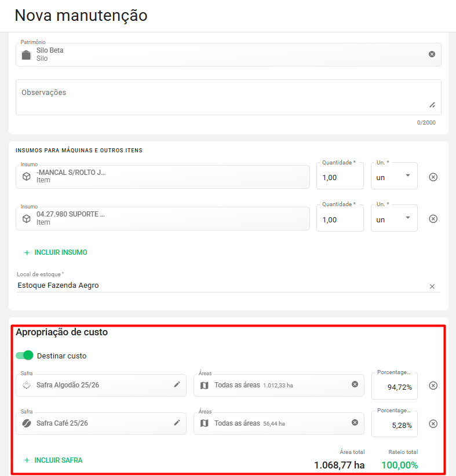Clear areas for Safra Algodão row
The height and width of the screenshot is (476, 456).
point(355,385)
